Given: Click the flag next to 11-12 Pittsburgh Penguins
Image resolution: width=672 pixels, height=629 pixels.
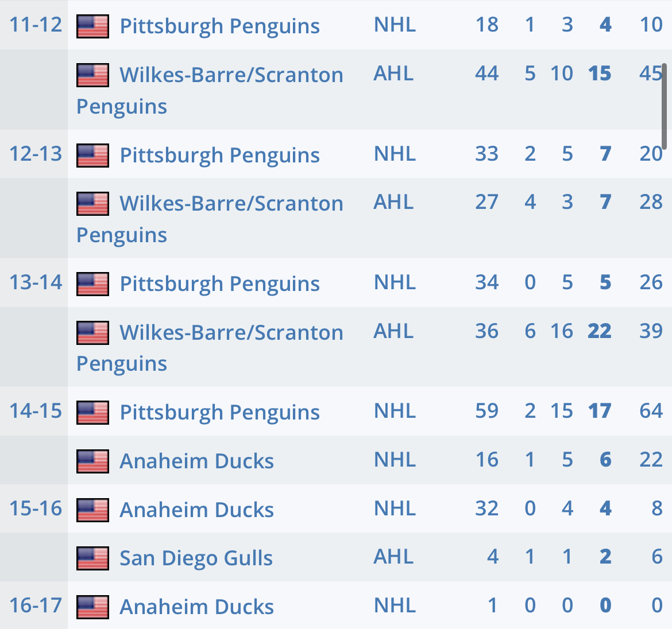Looking at the screenshot, I should 92,26.
